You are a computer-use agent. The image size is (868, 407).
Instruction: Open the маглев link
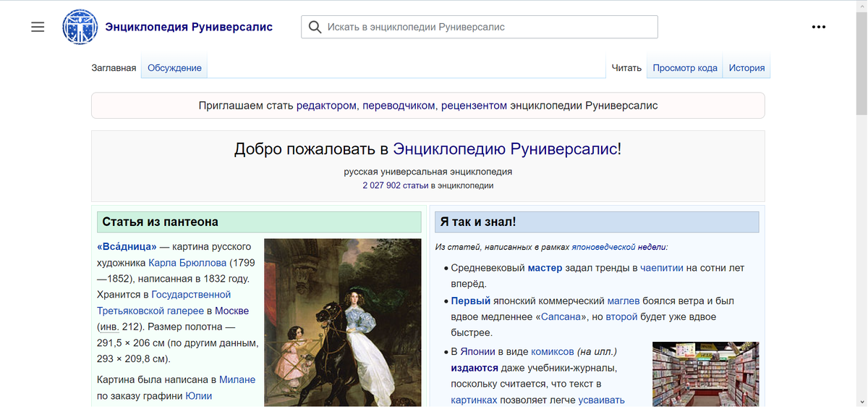[624, 301]
